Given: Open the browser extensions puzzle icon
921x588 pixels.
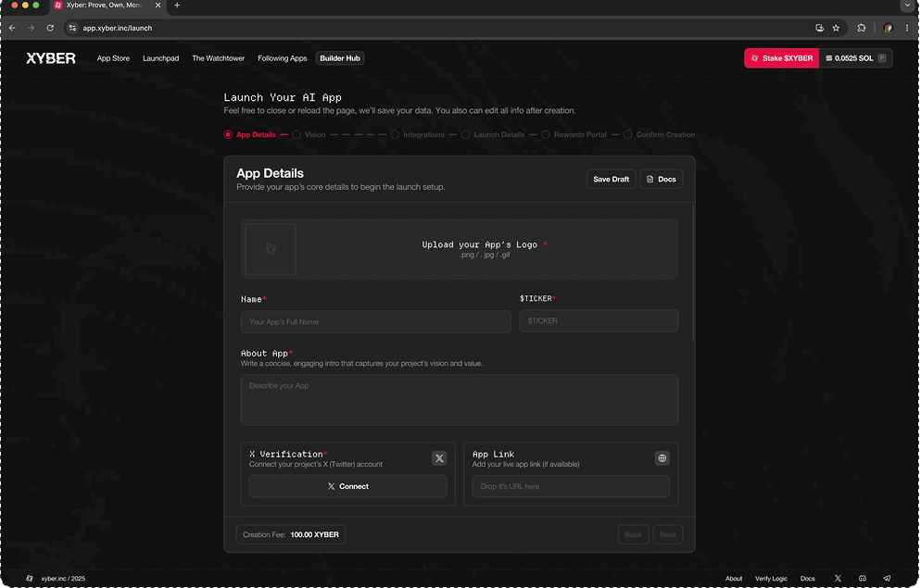Looking at the screenshot, I should coord(862,28).
